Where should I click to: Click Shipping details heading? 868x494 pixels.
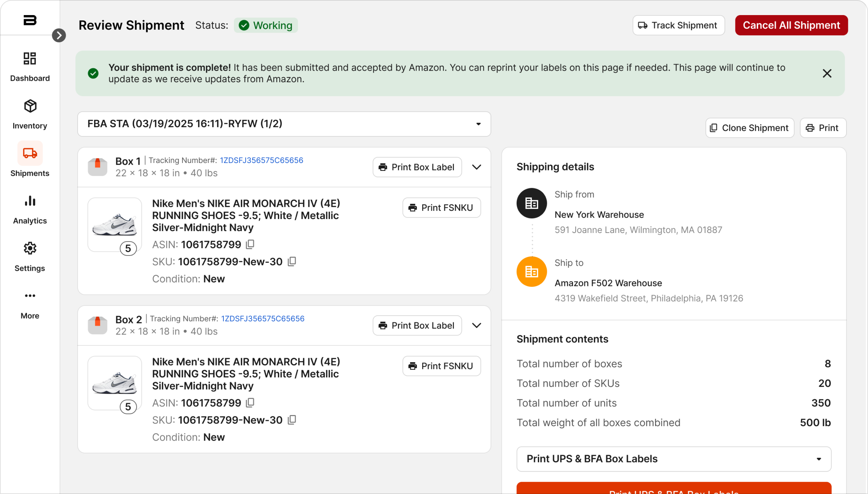point(555,167)
